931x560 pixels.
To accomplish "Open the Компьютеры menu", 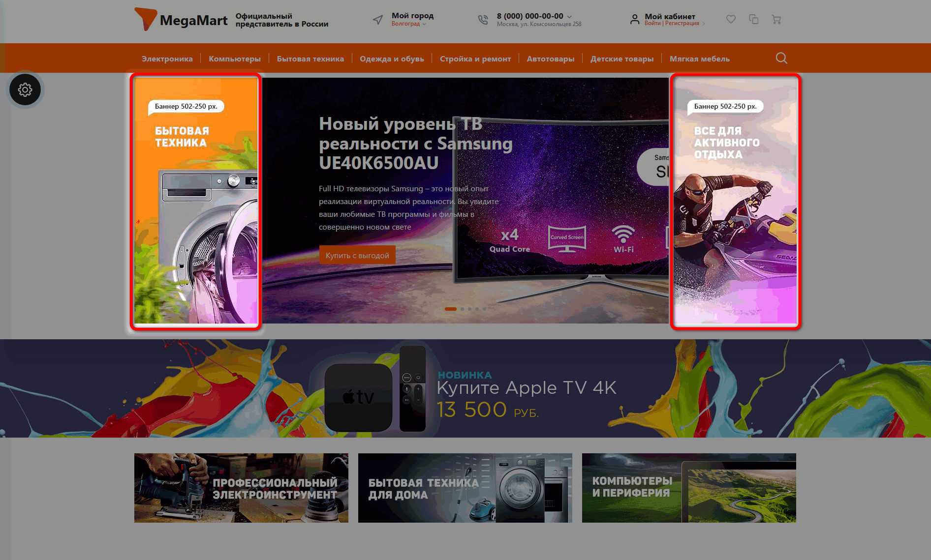I will pos(235,59).
